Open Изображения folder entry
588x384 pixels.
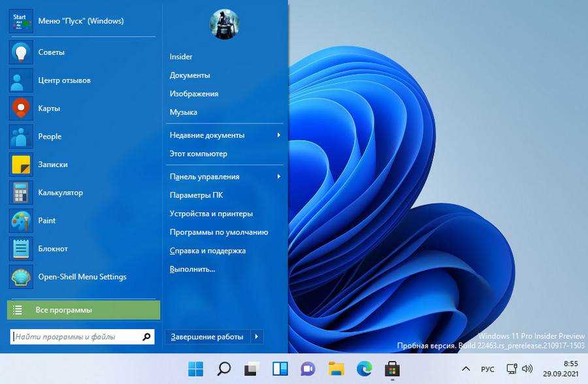194,94
